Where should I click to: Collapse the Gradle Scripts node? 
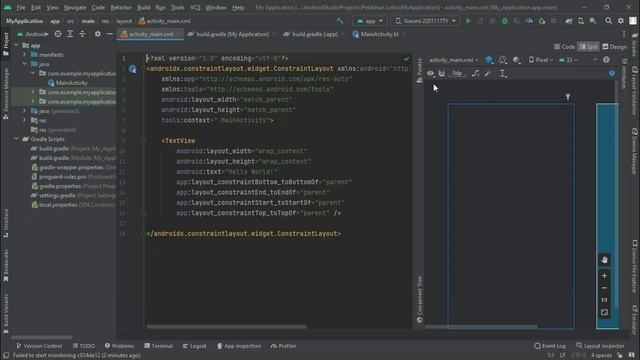[16, 139]
